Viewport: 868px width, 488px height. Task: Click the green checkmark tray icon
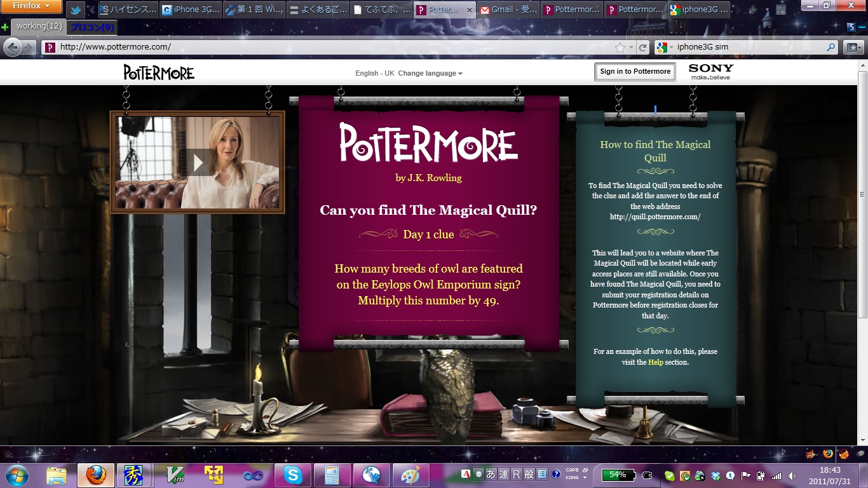pyautogui.click(x=670, y=475)
